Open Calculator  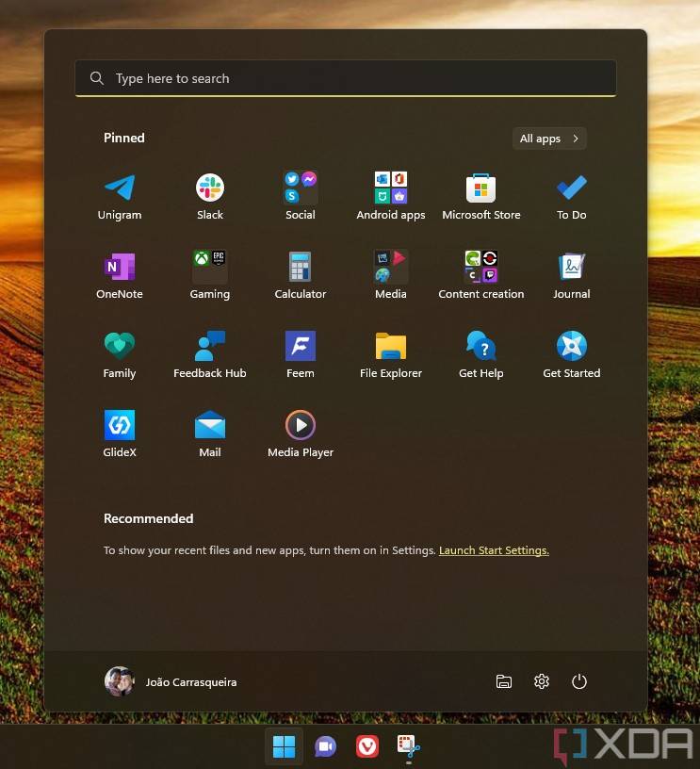(x=300, y=275)
